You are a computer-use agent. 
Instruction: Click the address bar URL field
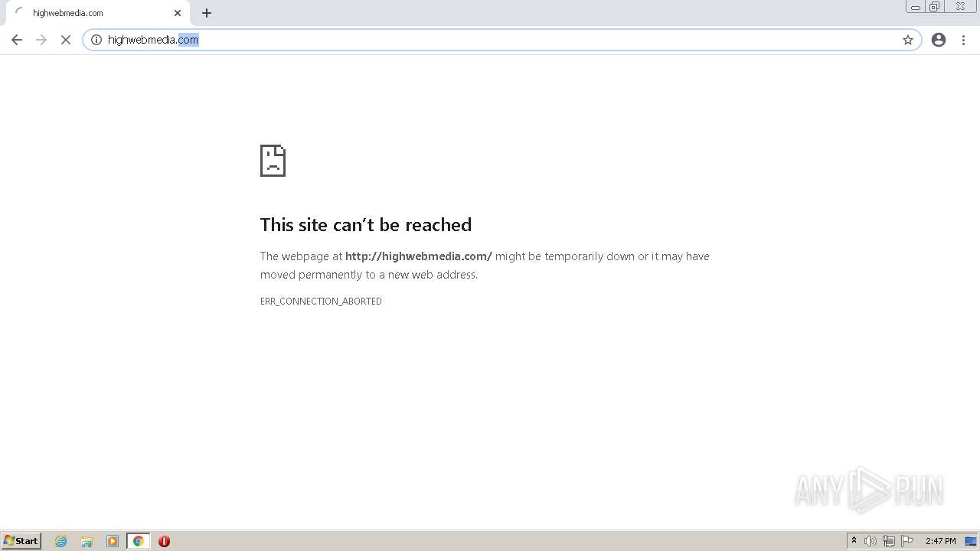click(501, 40)
